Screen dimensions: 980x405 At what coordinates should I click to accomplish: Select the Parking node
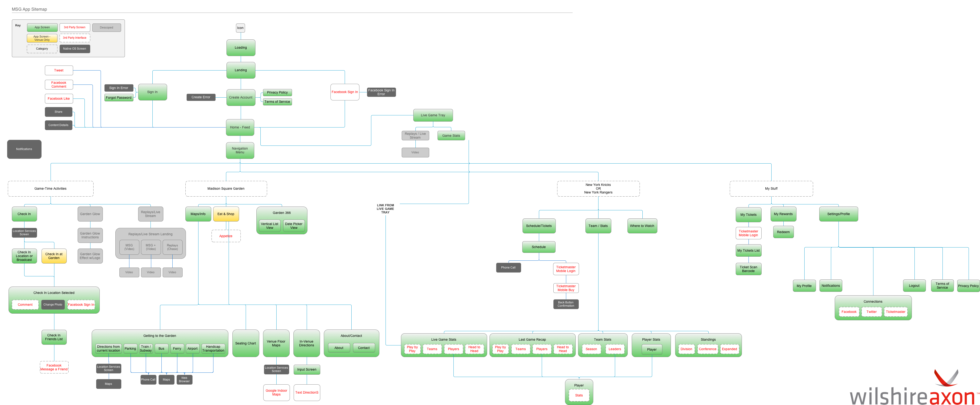tap(130, 349)
